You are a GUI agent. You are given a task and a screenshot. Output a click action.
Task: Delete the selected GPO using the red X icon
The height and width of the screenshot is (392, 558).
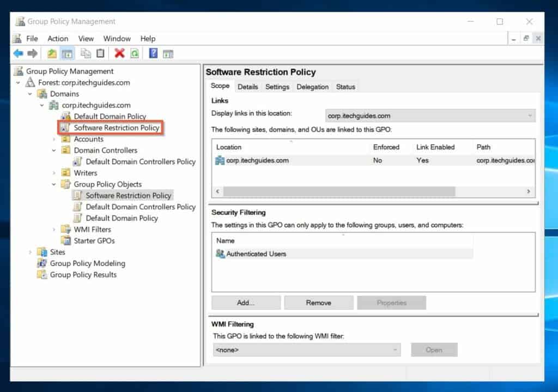click(120, 53)
